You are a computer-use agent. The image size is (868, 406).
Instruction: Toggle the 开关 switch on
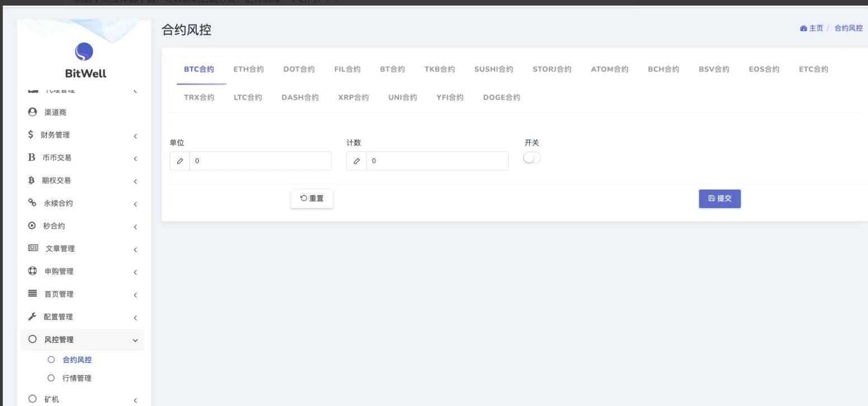(532, 158)
